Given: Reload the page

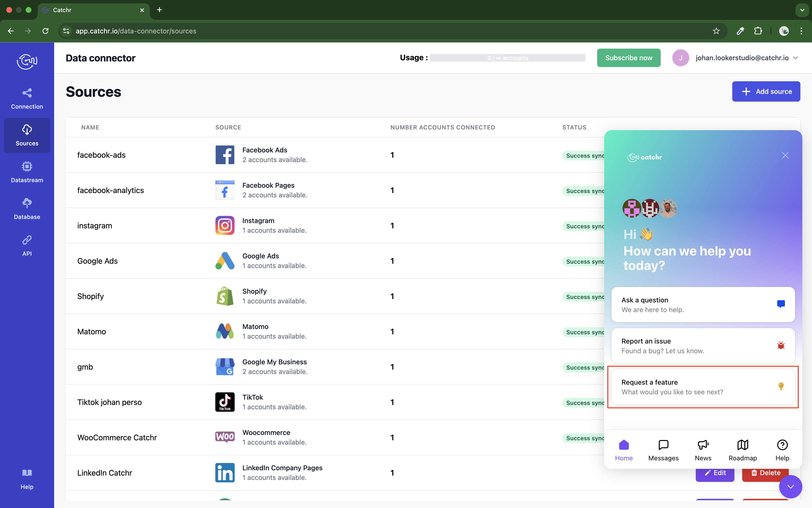Looking at the screenshot, I should pyautogui.click(x=45, y=31).
